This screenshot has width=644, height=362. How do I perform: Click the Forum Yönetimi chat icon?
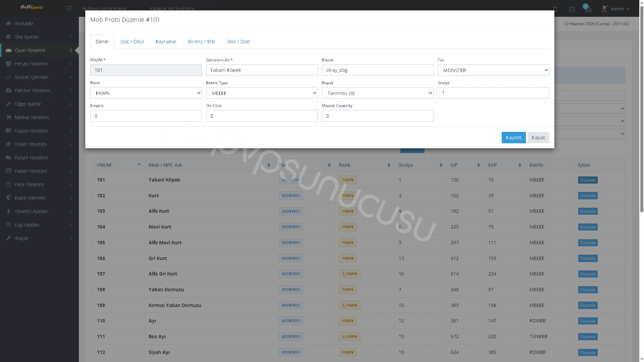point(8,158)
